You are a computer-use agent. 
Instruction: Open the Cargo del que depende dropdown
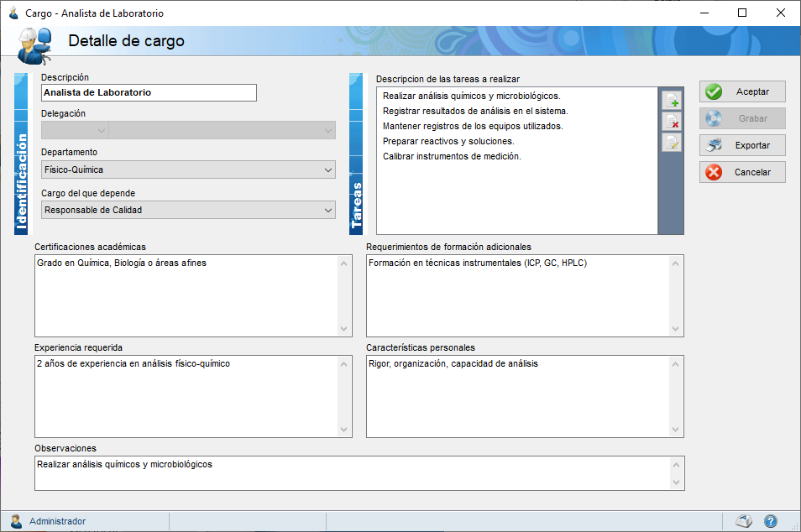(188, 210)
